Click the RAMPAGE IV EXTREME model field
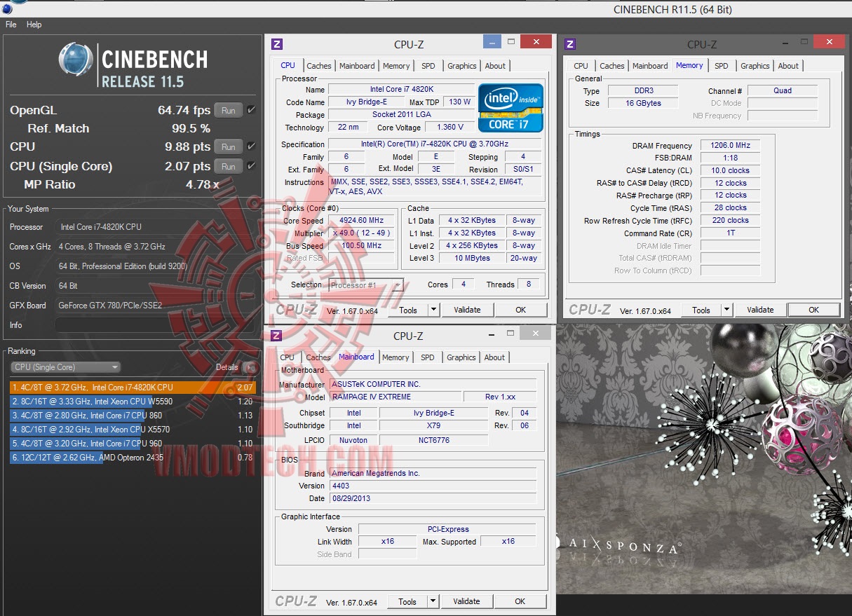Screen dimensions: 852x616 tap(395, 397)
